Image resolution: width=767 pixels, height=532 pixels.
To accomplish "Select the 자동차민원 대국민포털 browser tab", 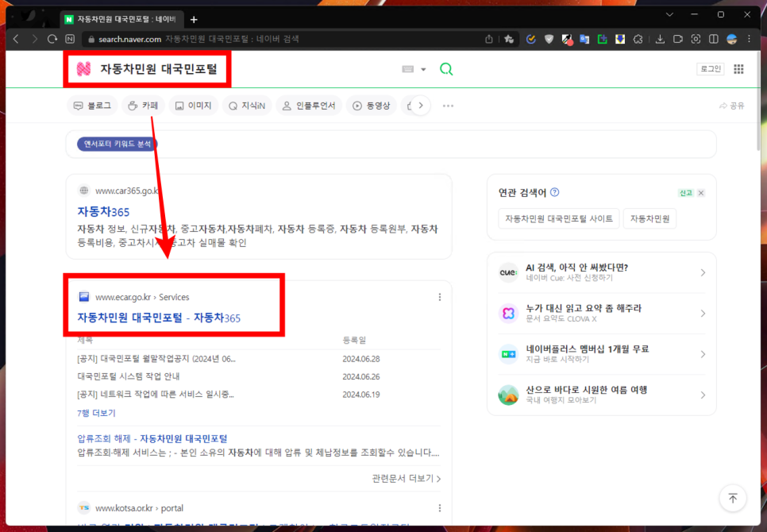I will tap(122, 19).
